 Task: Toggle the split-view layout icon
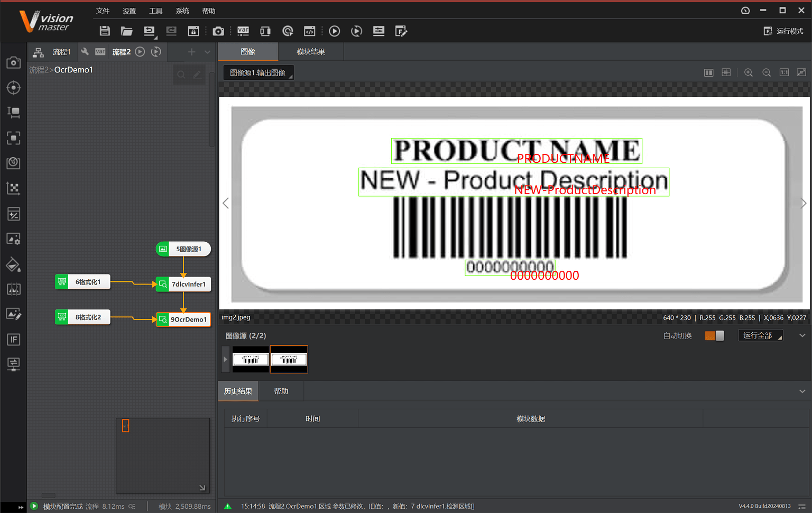click(709, 72)
